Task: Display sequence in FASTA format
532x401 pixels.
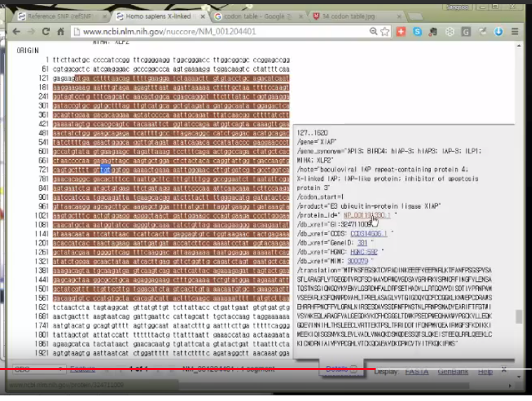Action: click(x=416, y=372)
